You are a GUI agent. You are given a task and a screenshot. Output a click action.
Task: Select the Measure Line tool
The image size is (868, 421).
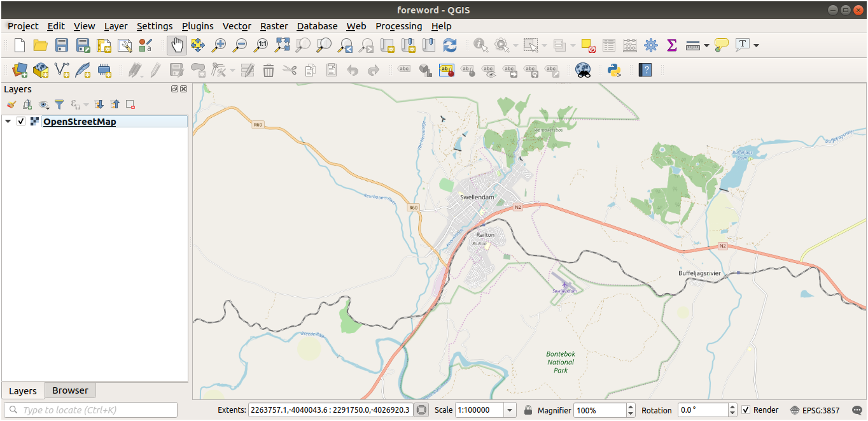(x=692, y=45)
